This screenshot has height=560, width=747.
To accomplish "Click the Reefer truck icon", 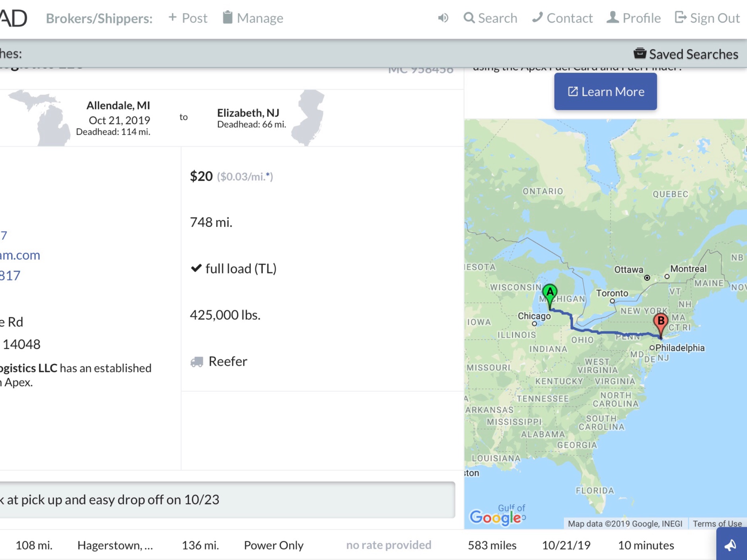I will coord(197,362).
